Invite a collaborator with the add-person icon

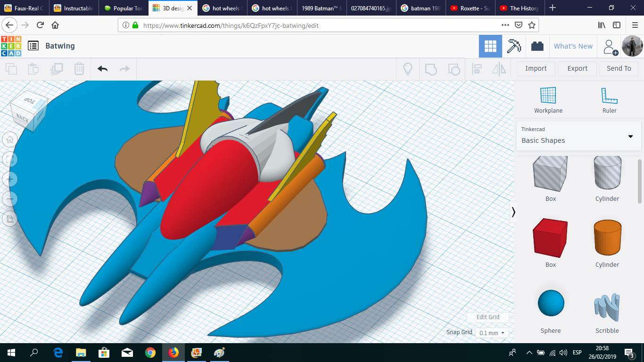[x=611, y=47]
